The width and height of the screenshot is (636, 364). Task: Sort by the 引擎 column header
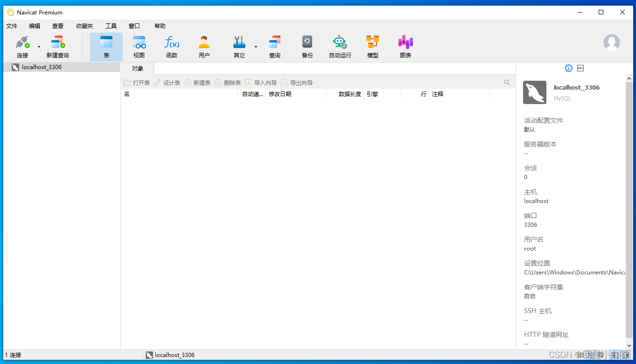[x=383, y=94]
